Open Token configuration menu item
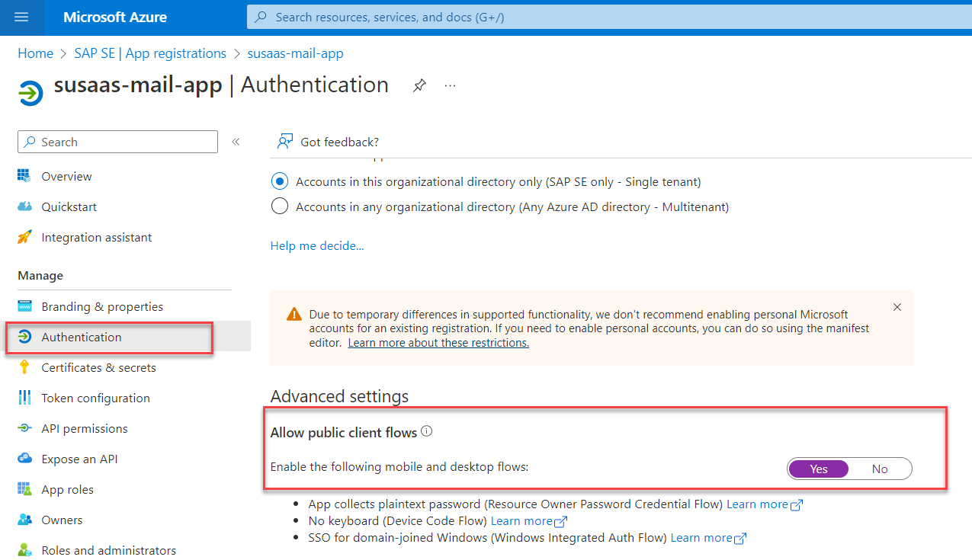Screen dimensions: 972x560 [x=95, y=398]
